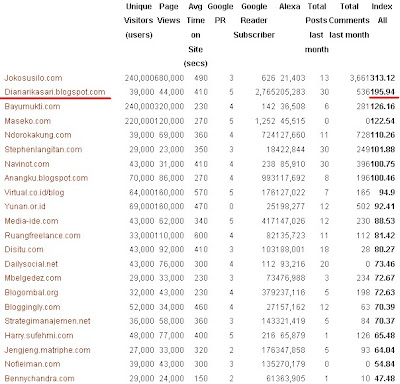Click index value 94.9
The height and width of the screenshot is (384, 400).
click(x=387, y=192)
